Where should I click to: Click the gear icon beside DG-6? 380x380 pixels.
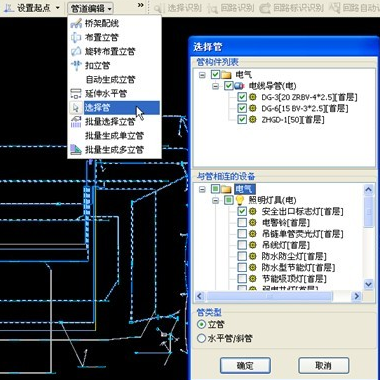(253, 108)
